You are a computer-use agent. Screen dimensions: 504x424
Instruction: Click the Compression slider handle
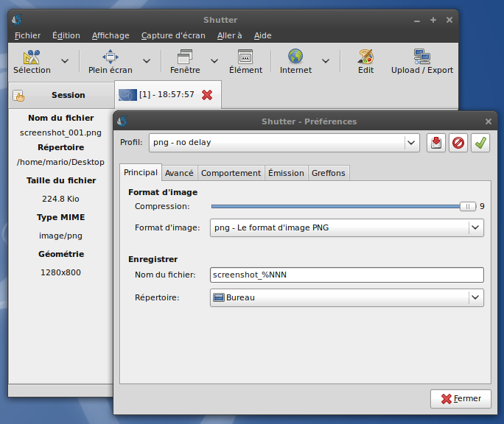(468, 207)
